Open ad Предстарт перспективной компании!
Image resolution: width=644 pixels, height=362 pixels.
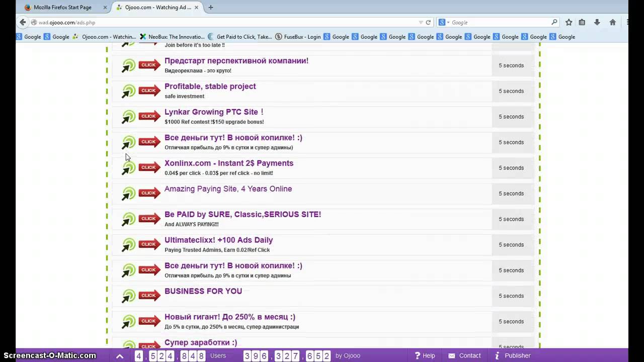click(236, 61)
